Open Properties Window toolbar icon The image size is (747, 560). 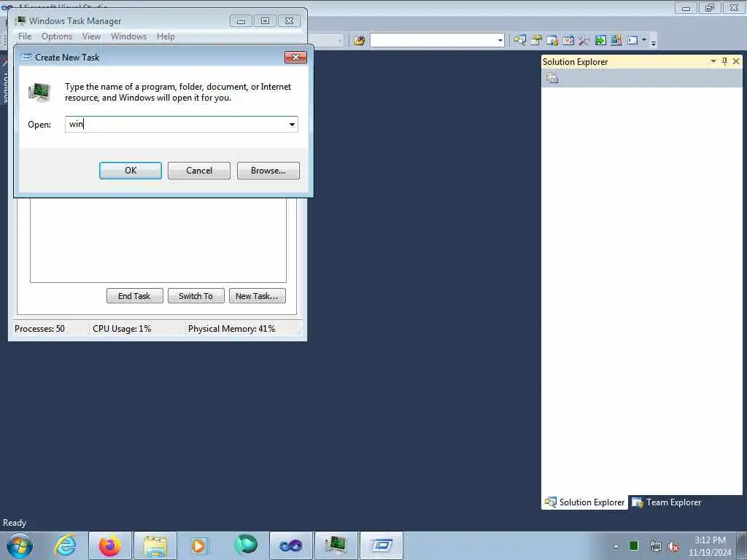[x=536, y=41]
